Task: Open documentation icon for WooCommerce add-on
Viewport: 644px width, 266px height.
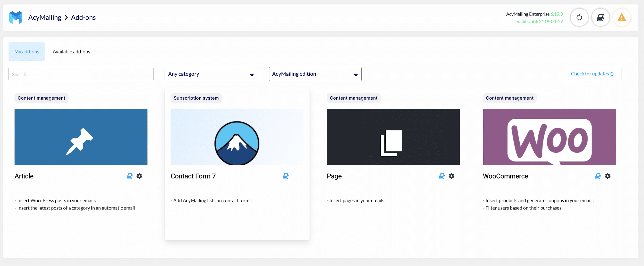Action: 598,176
